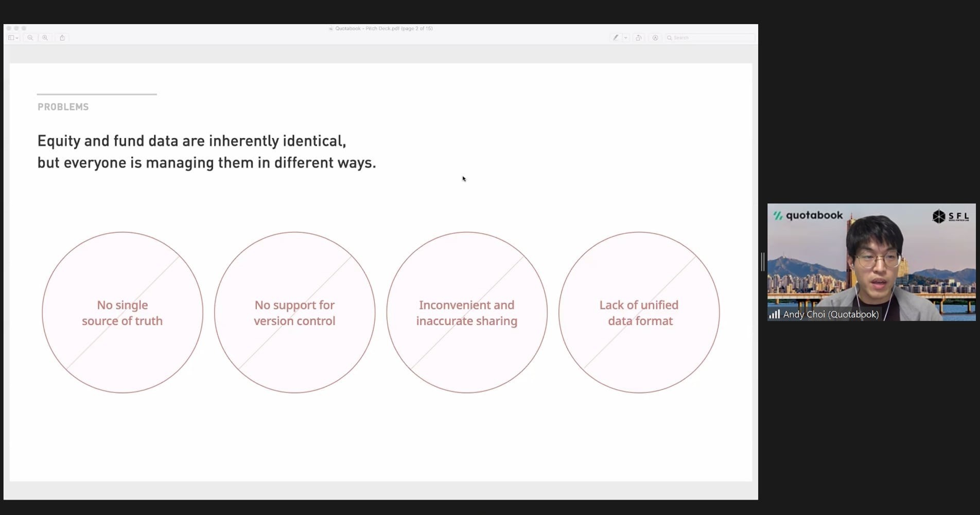
Task: Click the Quotabook Pitch Deck window title
Action: pyautogui.click(x=383, y=28)
